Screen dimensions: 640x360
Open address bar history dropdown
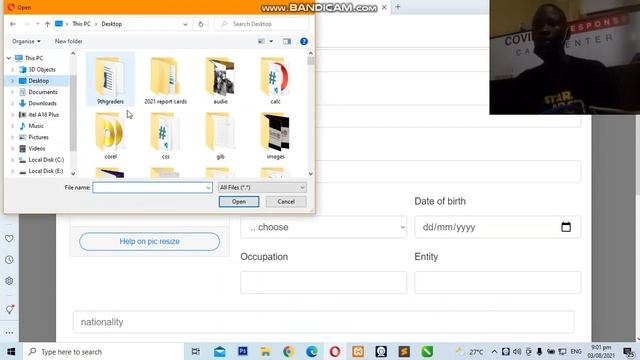click(185, 24)
